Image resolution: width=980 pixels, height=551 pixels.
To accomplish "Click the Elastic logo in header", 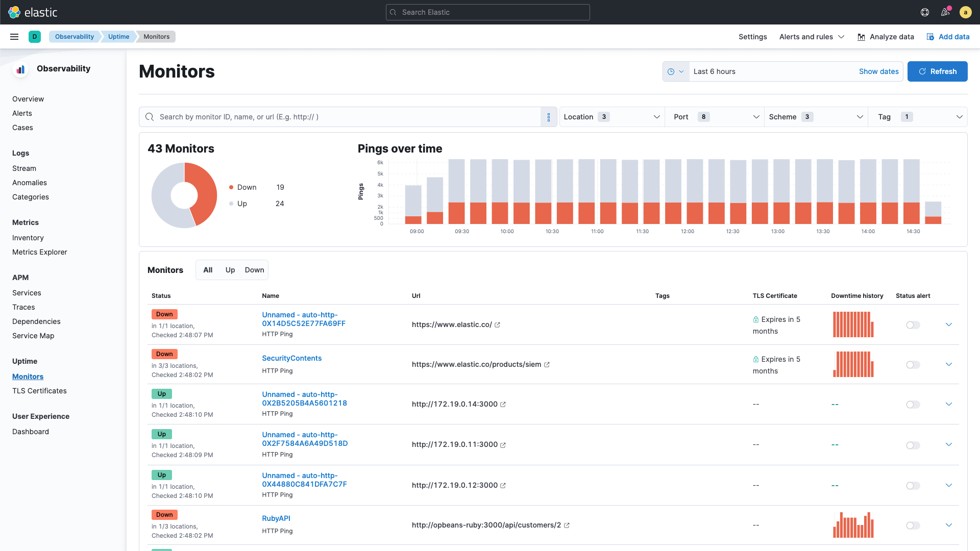I will point(33,12).
